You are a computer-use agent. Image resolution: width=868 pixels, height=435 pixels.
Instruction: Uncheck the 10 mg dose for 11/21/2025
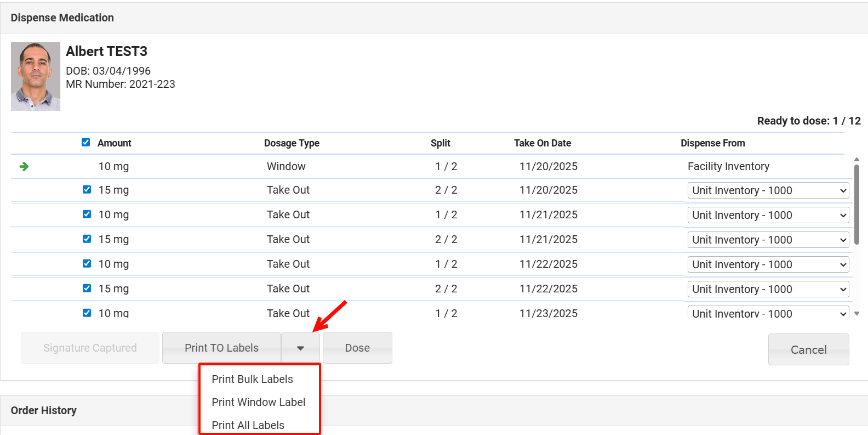click(x=87, y=214)
